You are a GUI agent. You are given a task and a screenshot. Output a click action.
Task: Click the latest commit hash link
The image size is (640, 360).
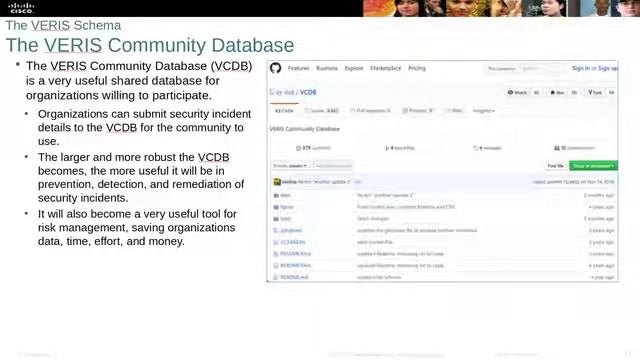572,182
